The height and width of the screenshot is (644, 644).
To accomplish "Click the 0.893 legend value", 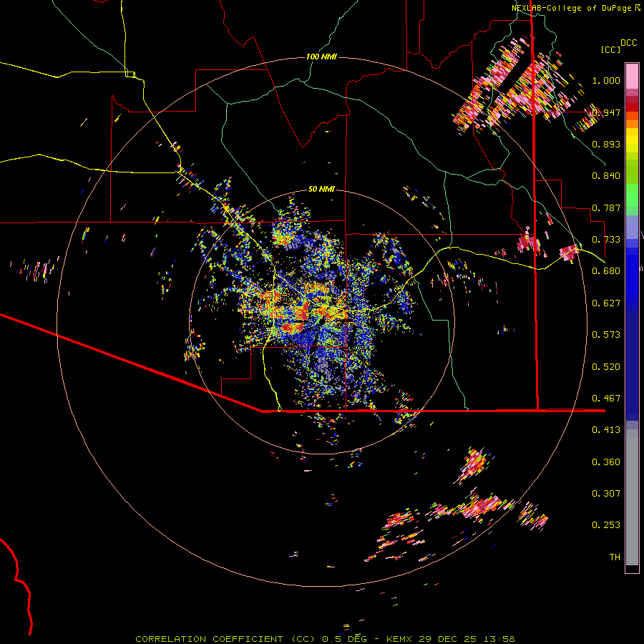I will pos(606,144).
